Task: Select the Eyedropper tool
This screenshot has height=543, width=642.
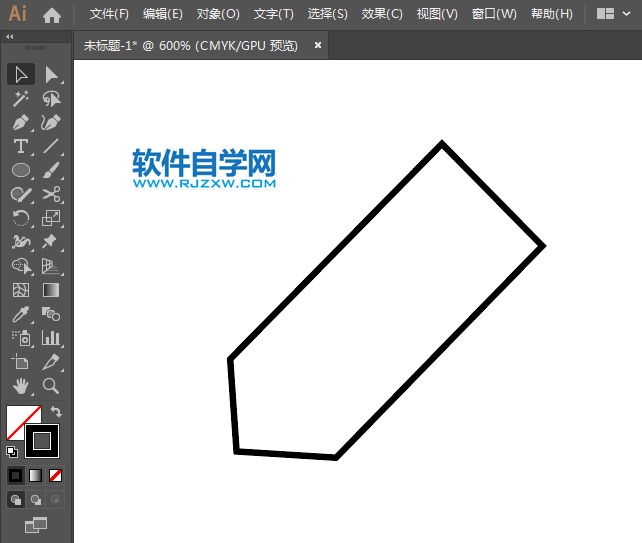Action: pyautogui.click(x=20, y=314)
